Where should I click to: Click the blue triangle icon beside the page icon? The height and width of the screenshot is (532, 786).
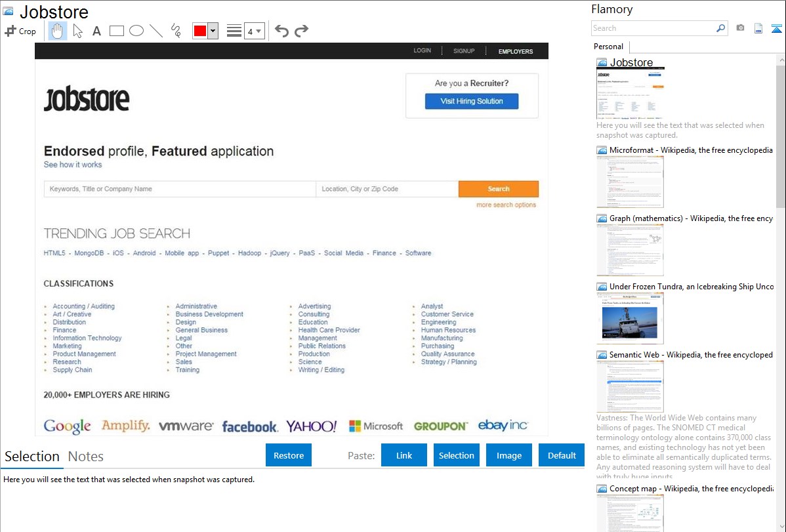pyautogui.click(x=776, y=29)
